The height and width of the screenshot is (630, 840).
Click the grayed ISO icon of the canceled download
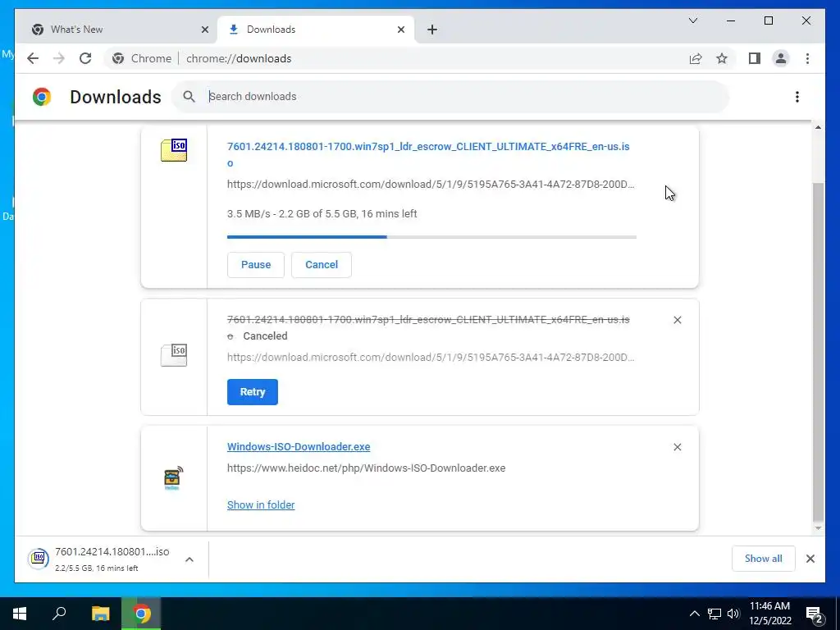click(x=174, y=355)
